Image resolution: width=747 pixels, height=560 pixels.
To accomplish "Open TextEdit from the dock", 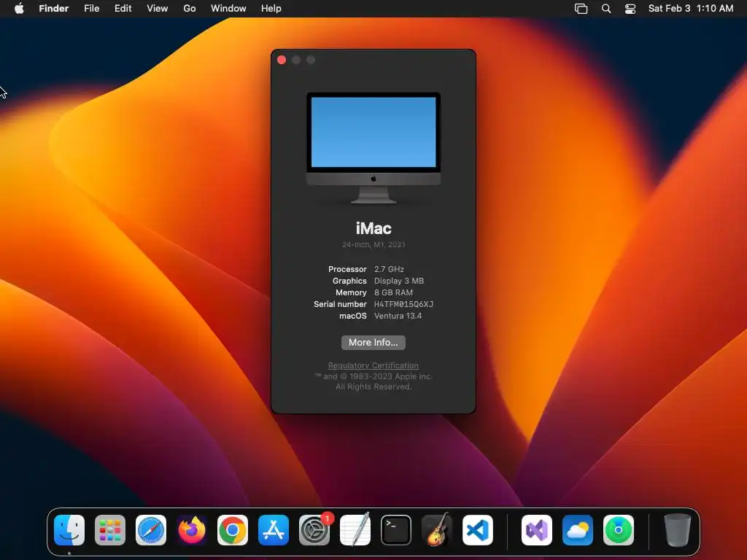I will pyautogui.click(x=355, y=530).
